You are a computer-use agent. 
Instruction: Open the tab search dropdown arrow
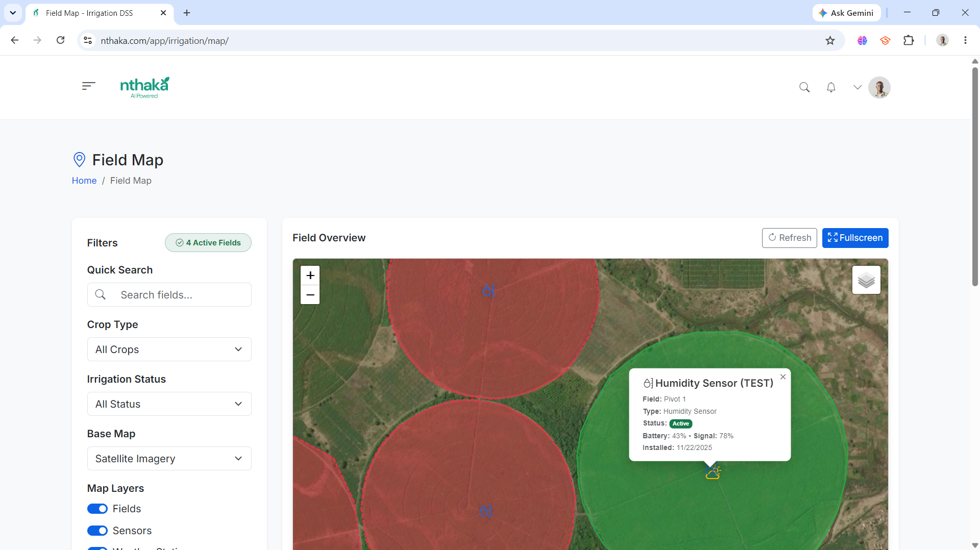pos(13,13)
